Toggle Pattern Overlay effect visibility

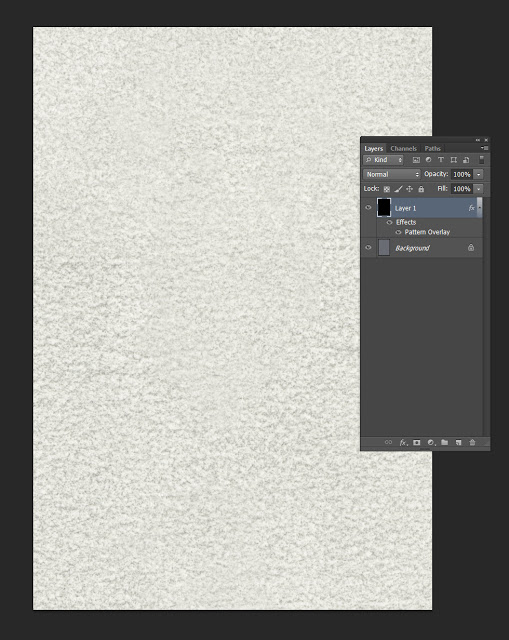(398, 232)
